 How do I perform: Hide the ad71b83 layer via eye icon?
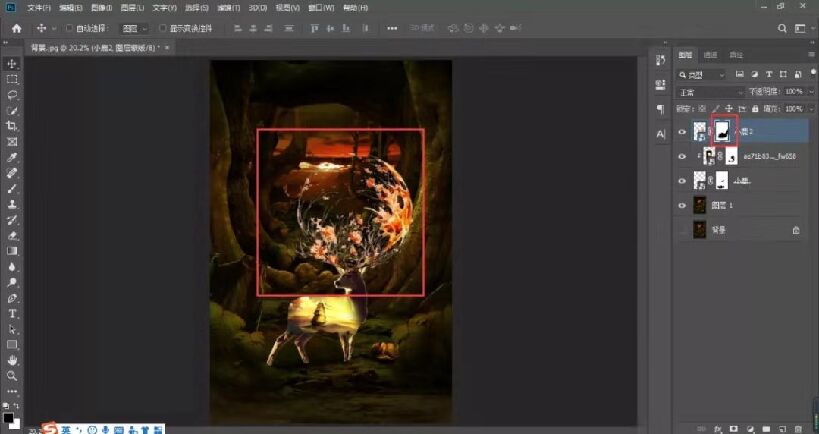[682, 156]
